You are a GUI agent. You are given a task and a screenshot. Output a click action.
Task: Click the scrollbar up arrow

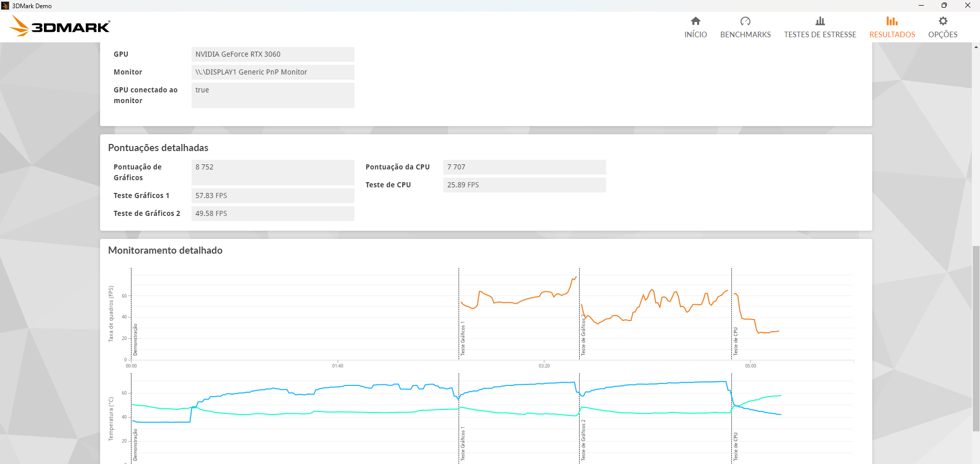(976, 47)
